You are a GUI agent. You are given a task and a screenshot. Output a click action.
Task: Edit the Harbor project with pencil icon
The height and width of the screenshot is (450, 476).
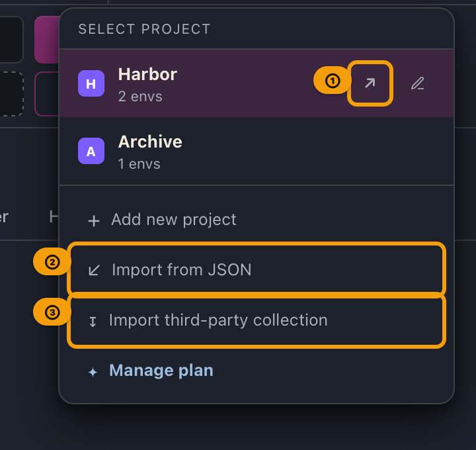point(417,83)
